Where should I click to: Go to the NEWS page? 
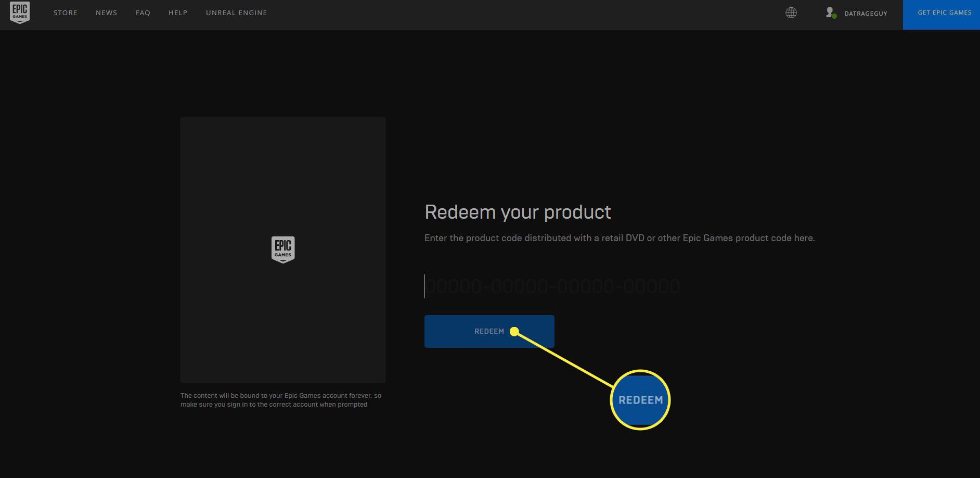[106, 12]
